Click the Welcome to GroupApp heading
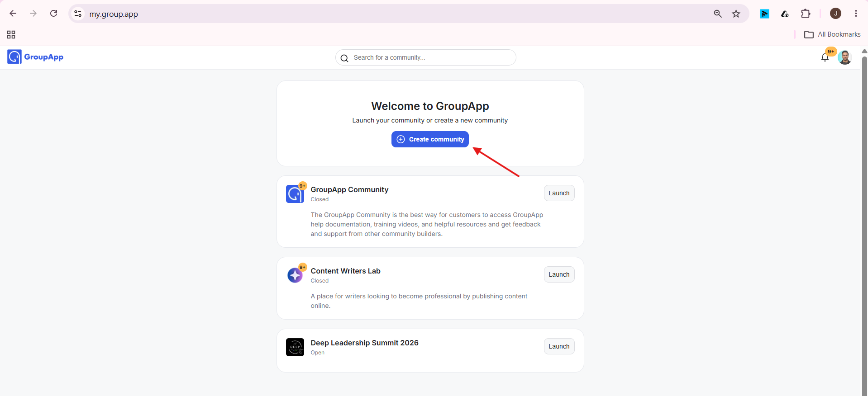The image size is (868, 396). click(x=430, y=106)
